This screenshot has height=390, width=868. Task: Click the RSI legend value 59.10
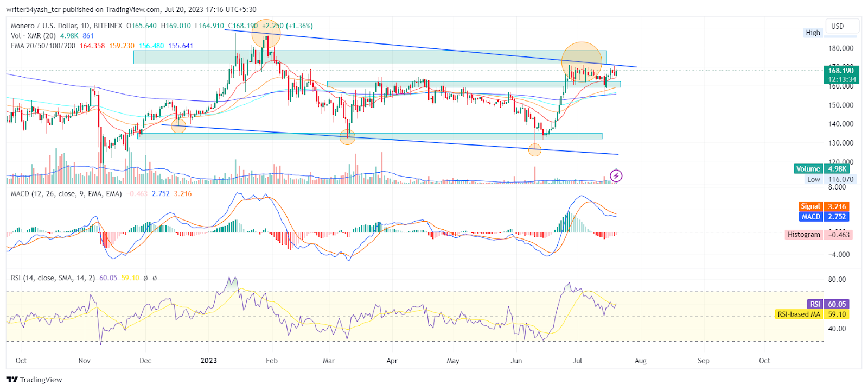tap(130, 278)
